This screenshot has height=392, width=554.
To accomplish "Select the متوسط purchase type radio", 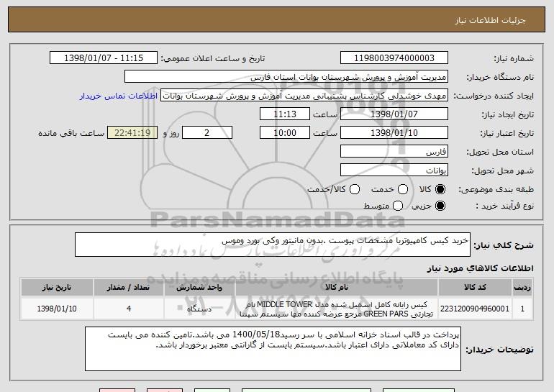I will [x=398, y=206].
